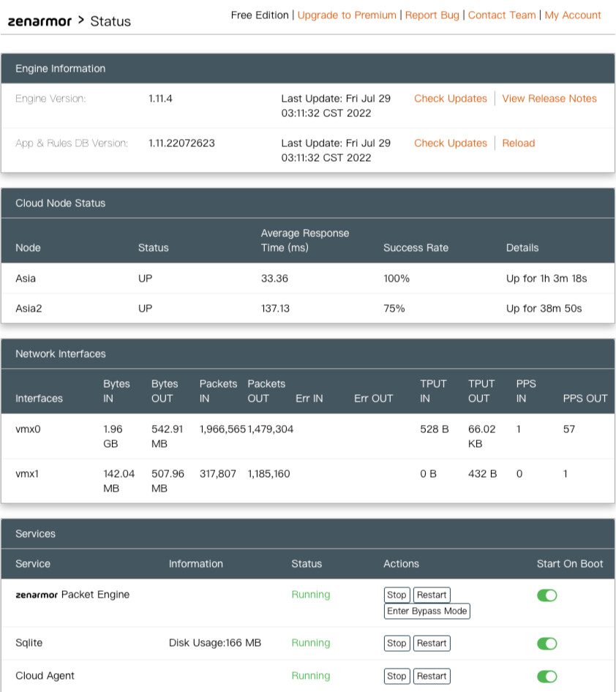
Task: Click the Status breadcrumb title
Action: [x=110, y=21]
